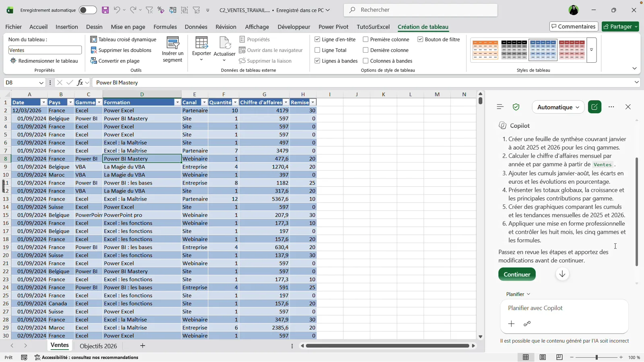Image resolution: width=644 pixels, height=362 pixels.
Task: Click the Copilot shield icon
Action: click(516, 107)
